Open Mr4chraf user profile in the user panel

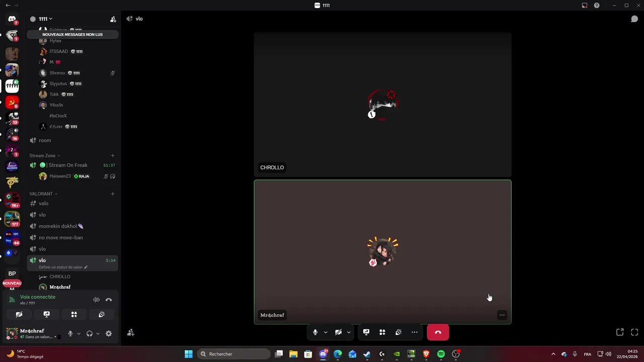click(33, 333)
